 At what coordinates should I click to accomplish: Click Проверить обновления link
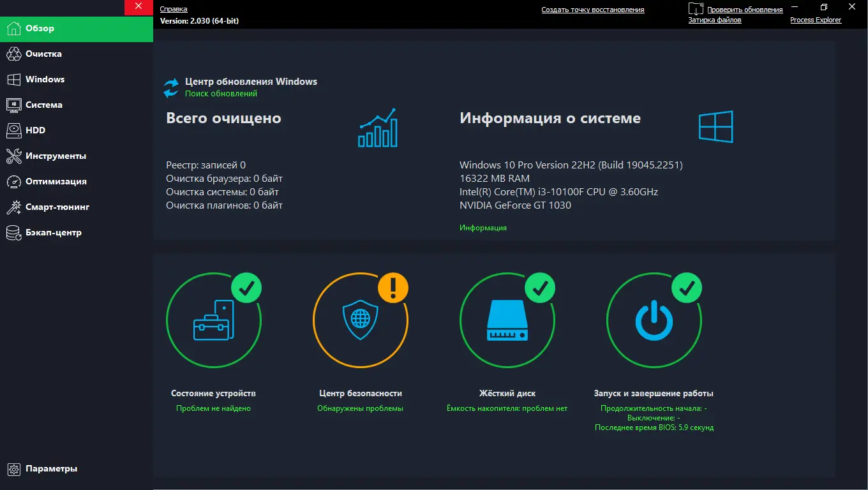pyautogui.click(x=745, y=10)
